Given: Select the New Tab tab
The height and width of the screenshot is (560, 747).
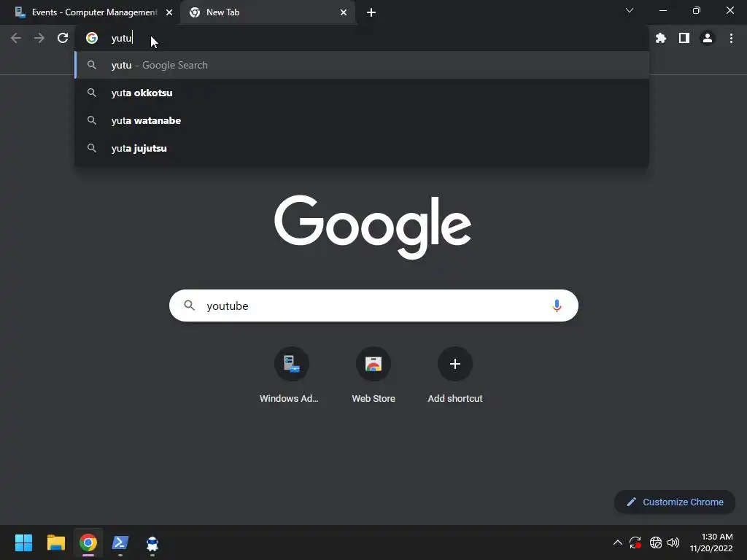Looking at the screenshot, I should [268, 12].
